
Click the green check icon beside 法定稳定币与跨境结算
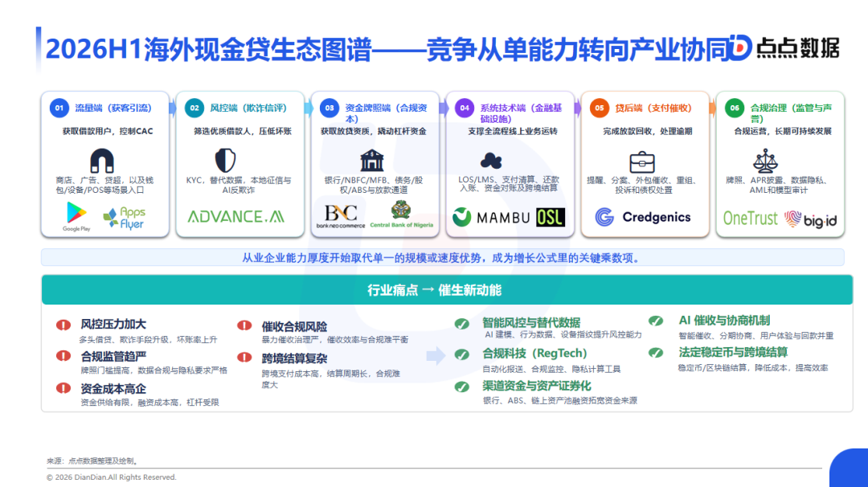coord(656,353)
